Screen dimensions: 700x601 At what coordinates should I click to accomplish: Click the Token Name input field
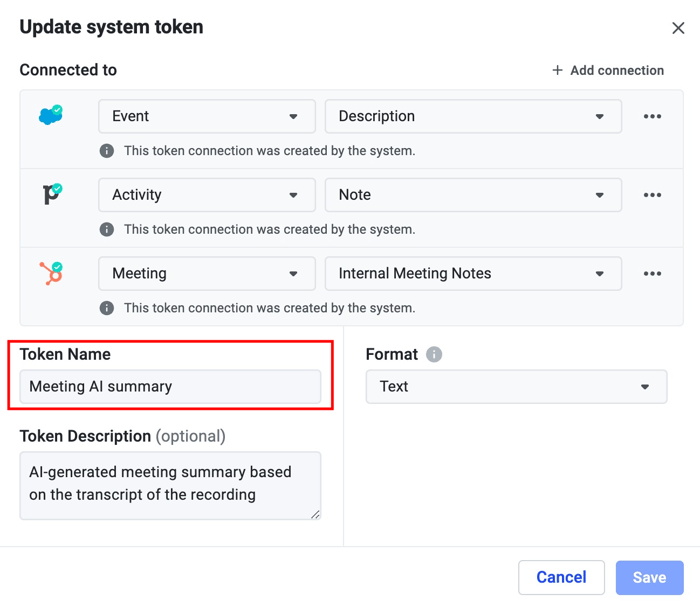coord(170,387)
